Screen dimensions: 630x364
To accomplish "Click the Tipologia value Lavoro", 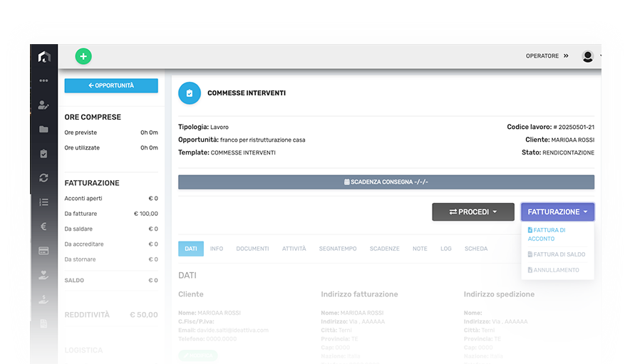I will point(220,127).
